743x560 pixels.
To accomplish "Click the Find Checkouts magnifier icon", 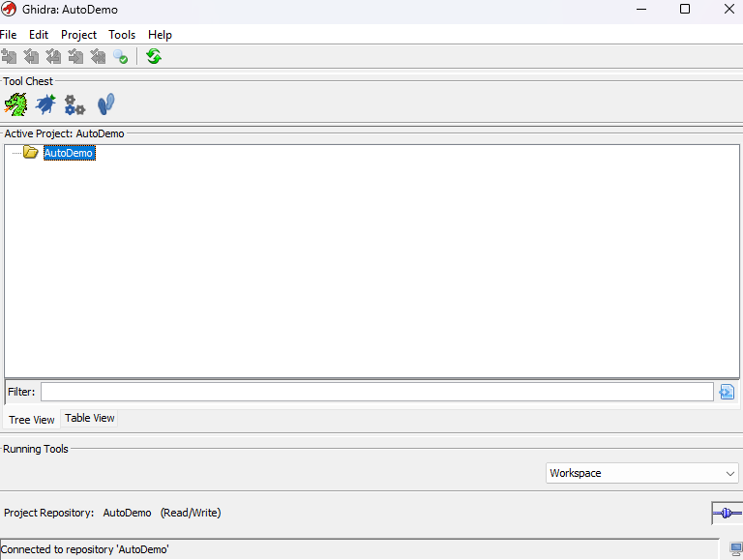I will 120,57.
